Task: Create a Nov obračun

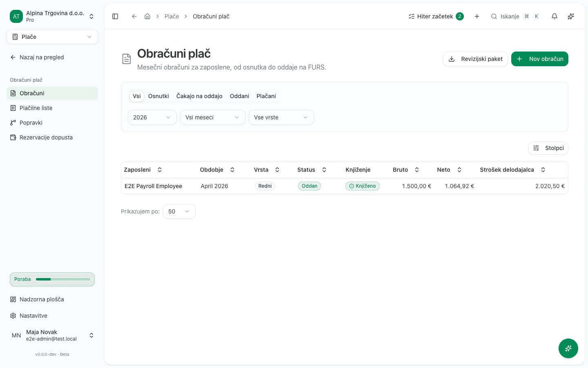Action: (x=540, y=59)
